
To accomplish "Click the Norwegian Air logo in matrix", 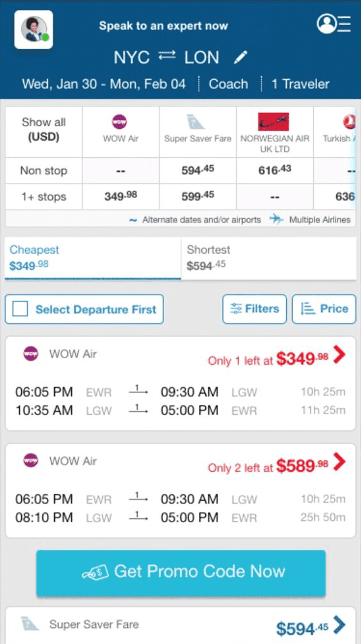I will pyautogui.click(x=274, y=121).
